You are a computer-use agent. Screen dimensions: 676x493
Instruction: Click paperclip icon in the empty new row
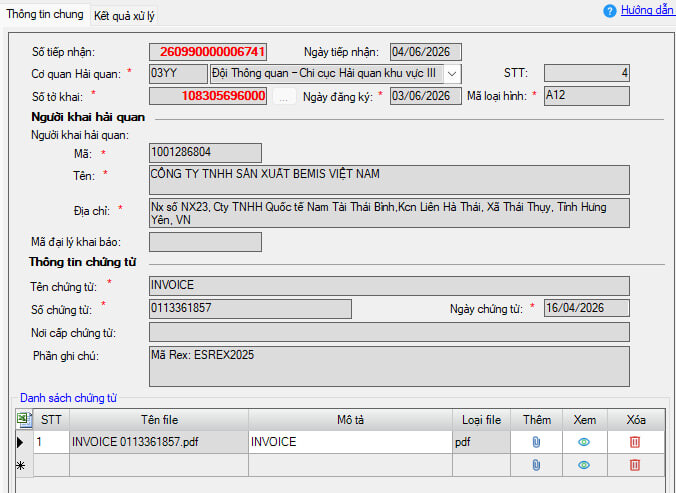(x=536, y=465)
